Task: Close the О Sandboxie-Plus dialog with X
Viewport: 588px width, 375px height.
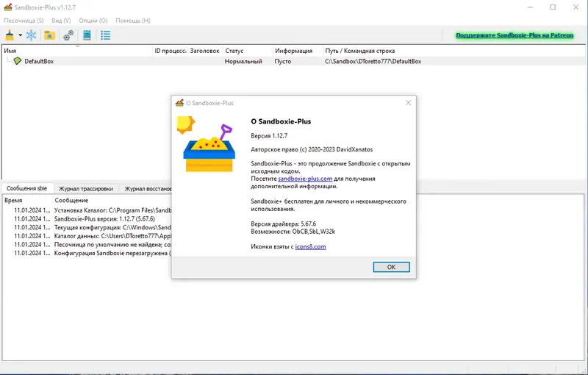Action: point(408,103)
